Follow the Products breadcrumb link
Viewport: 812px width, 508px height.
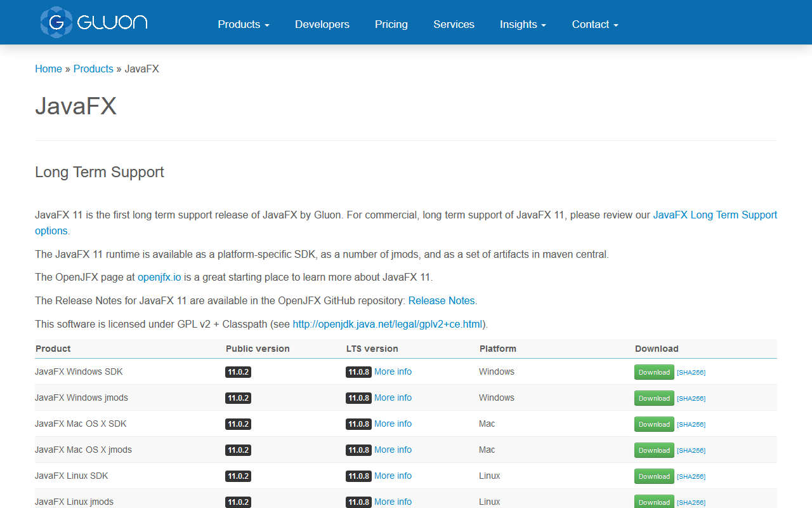93,69
